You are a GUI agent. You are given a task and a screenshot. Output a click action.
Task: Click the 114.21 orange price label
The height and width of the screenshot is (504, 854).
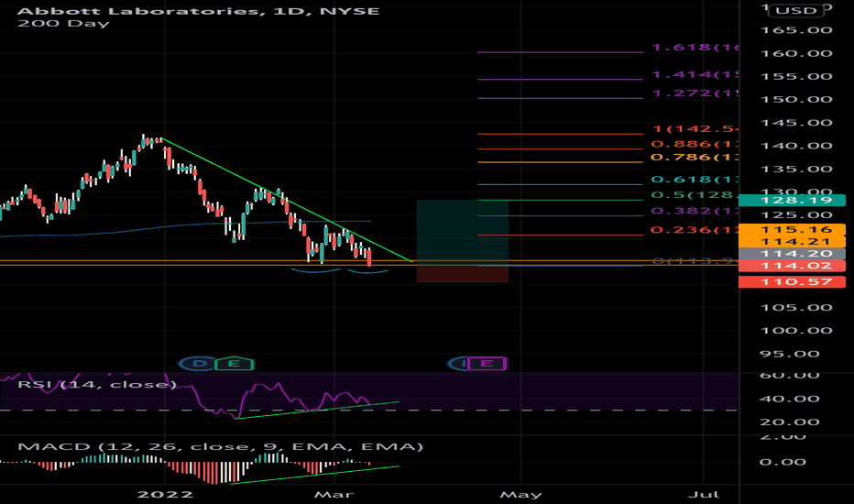click(x=792, y=241)
